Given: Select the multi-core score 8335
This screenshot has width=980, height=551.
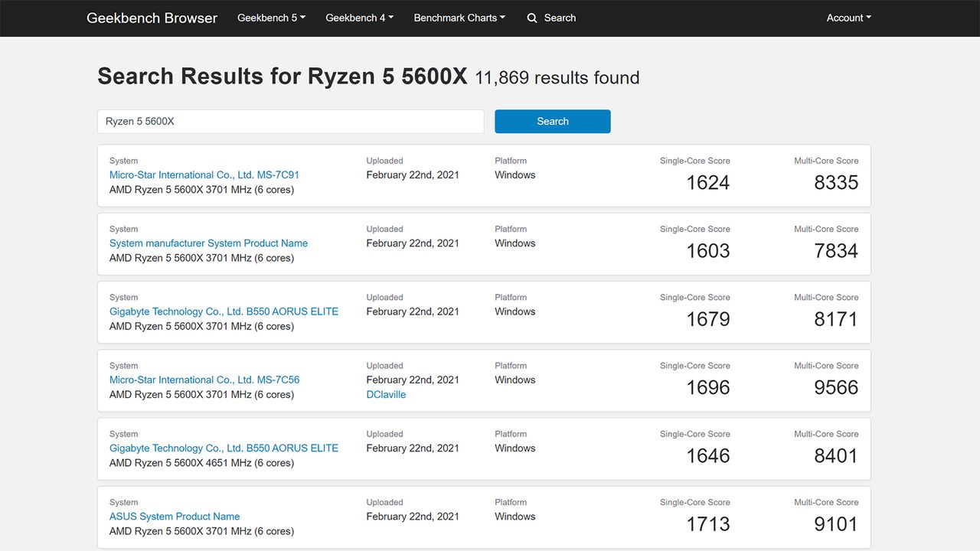Looking at the screenshot, I should tap(836, 182).
